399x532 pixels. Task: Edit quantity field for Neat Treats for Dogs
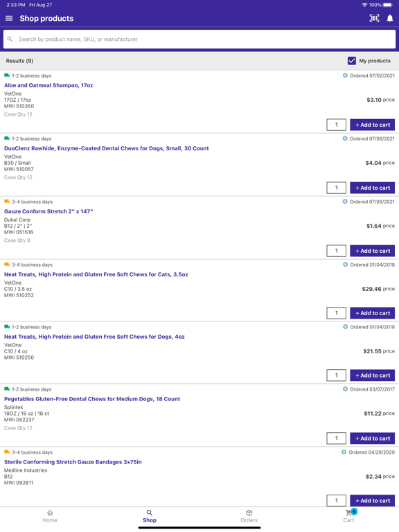tap(336, 375)
